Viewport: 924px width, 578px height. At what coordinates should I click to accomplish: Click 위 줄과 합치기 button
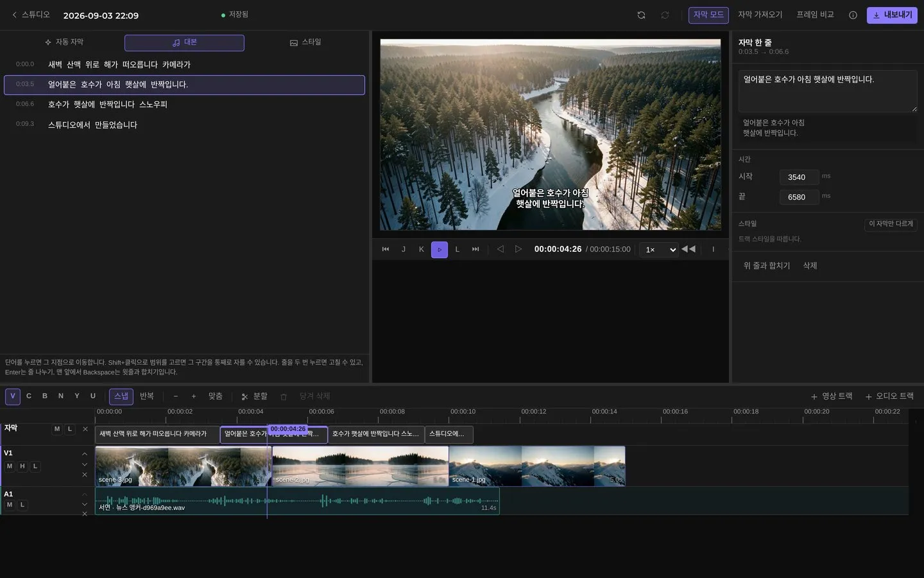pos(767,266)
